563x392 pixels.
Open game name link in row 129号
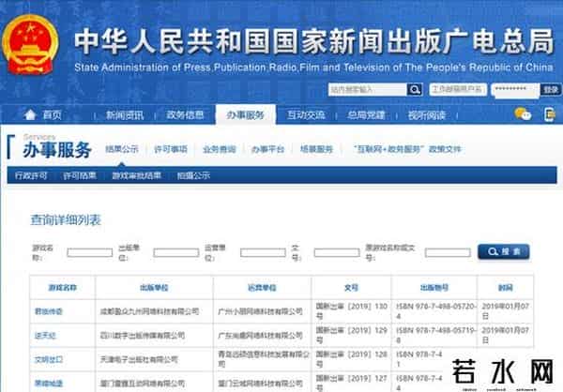point(45,336)
